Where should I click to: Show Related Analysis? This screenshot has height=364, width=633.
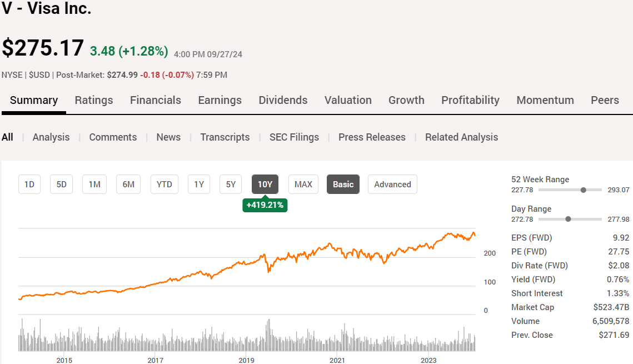point(461,137)
